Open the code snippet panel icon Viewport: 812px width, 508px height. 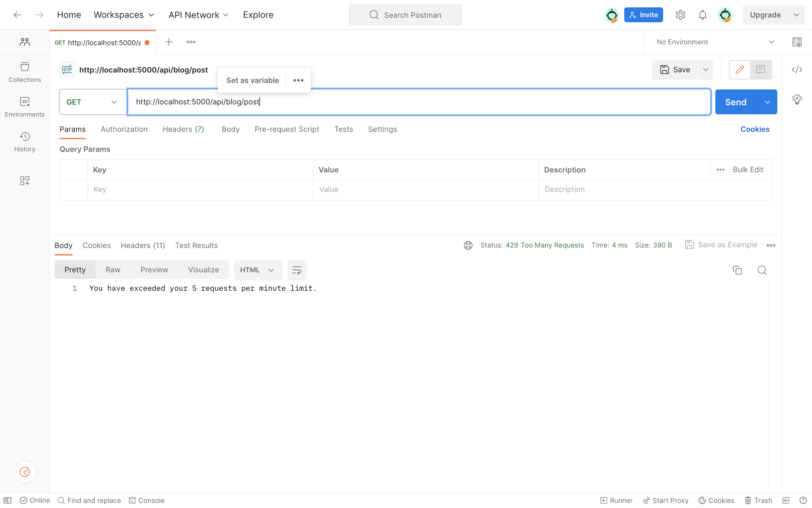[x=797, y=69]
